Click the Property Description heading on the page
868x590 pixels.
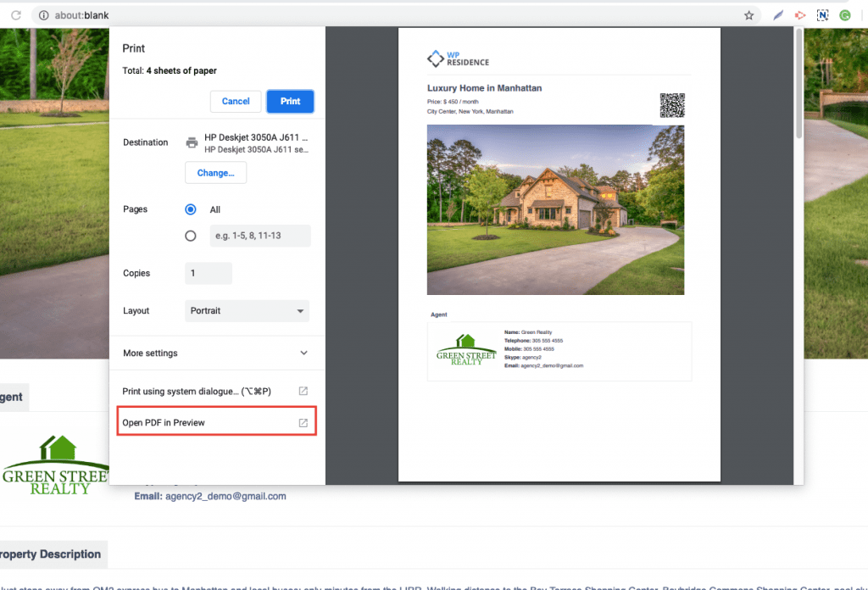point(50,554)
